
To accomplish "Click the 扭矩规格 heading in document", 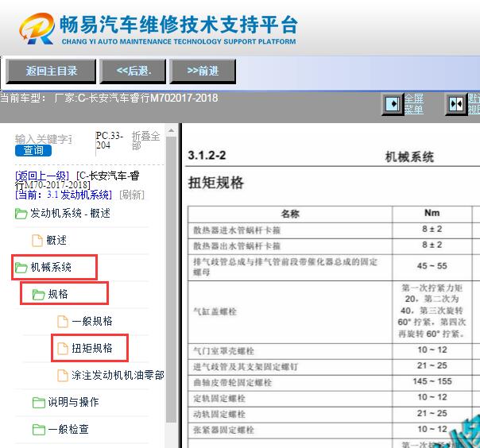I will (216, 183).
